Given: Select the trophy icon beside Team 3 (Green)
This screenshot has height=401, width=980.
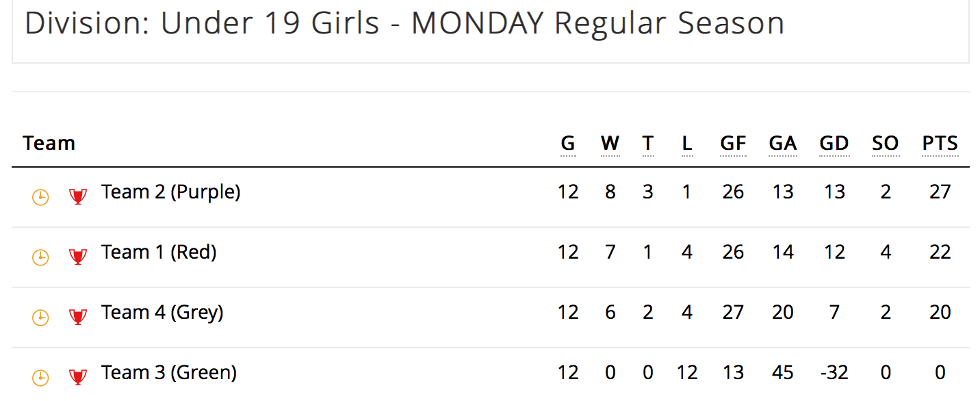Looking at the screenshot, I should click(78, 378).
